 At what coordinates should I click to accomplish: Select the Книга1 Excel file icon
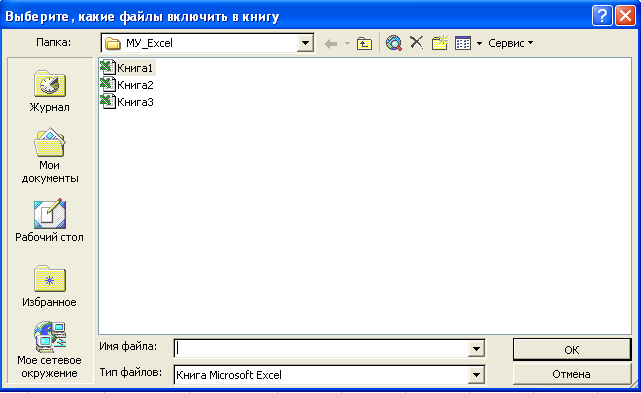pyautogui.click(x=108, y=67)
